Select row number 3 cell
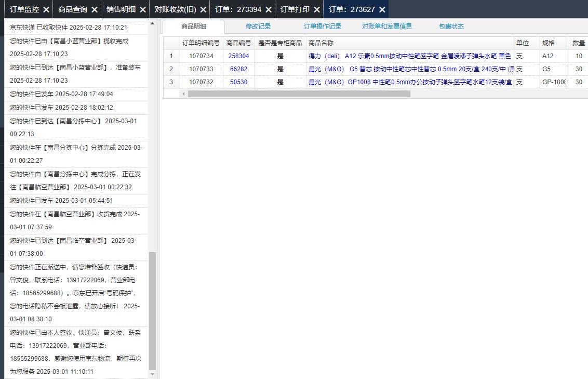588x379 pixels. point(171,82)
